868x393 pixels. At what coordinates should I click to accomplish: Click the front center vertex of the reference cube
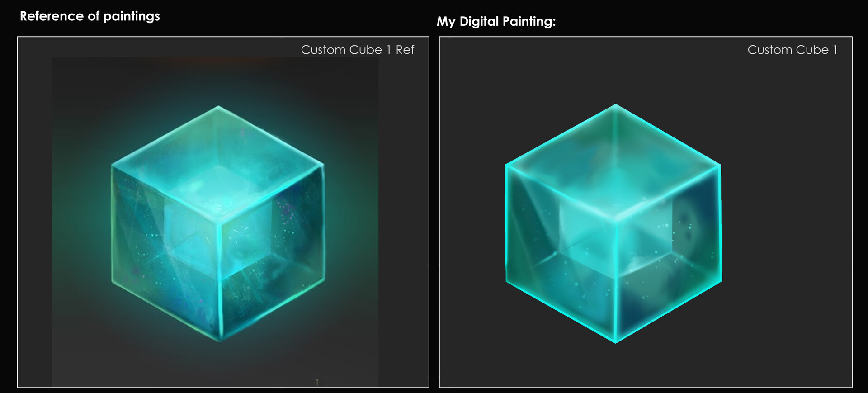(x=219, y=223)
